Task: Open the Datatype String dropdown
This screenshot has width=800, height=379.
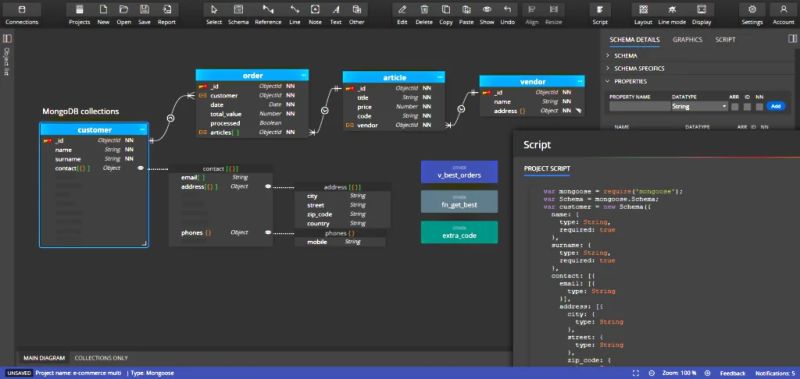Action: tap(699, 107)
